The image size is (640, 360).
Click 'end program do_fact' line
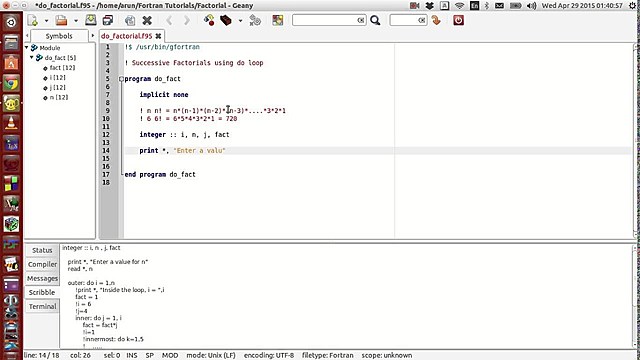[160, 174]
